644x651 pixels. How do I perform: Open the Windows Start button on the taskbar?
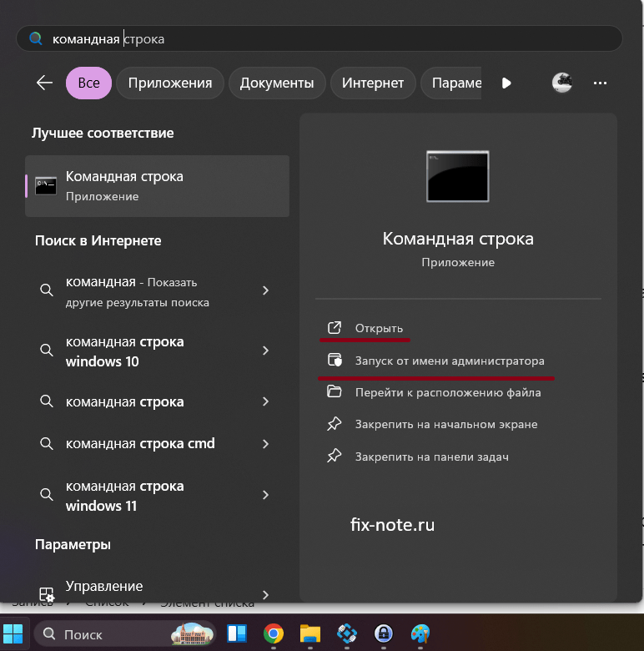click(x=13, y=634)
